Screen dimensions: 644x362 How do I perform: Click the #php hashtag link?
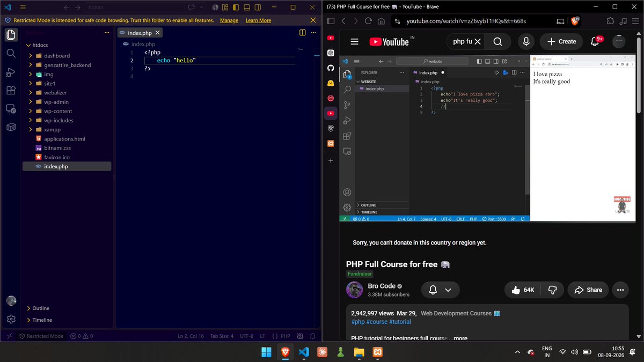(358, 322)
